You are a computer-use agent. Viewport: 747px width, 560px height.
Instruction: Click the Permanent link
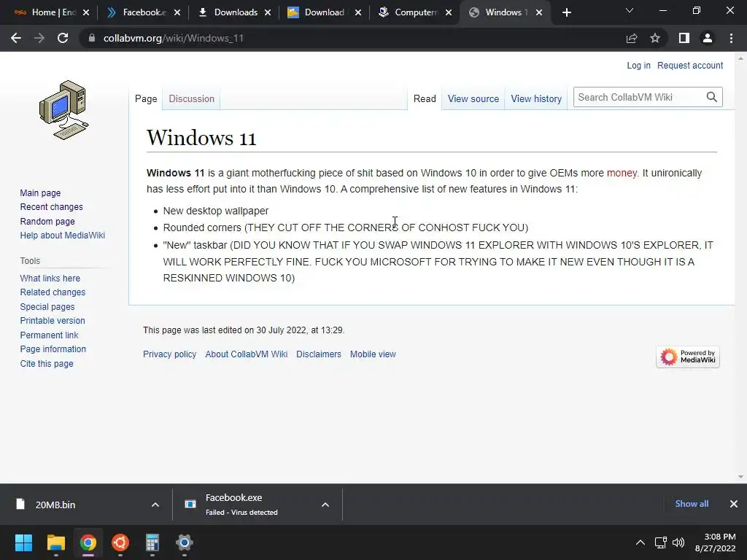pyautogui.click(x=49, y=335)
